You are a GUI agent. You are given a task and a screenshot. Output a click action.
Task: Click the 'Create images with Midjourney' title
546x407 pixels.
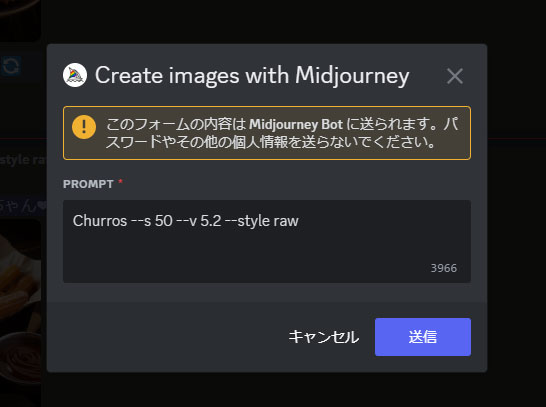(252, 76)
